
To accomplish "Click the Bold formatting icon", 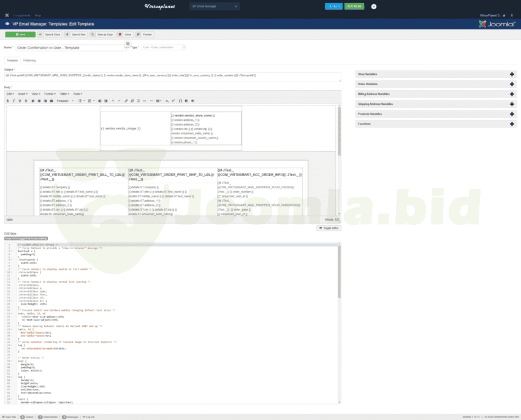I will tap(8, 101).
